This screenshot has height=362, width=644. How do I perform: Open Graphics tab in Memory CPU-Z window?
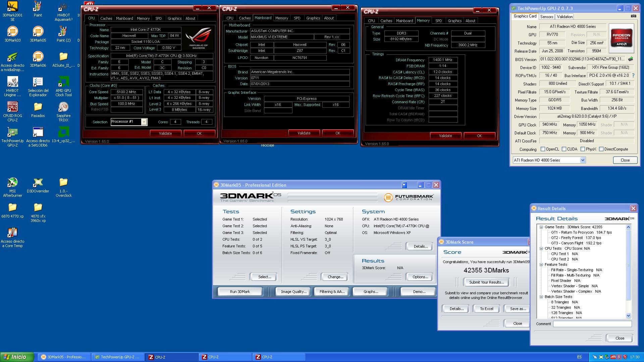click(x=454, y=21)
